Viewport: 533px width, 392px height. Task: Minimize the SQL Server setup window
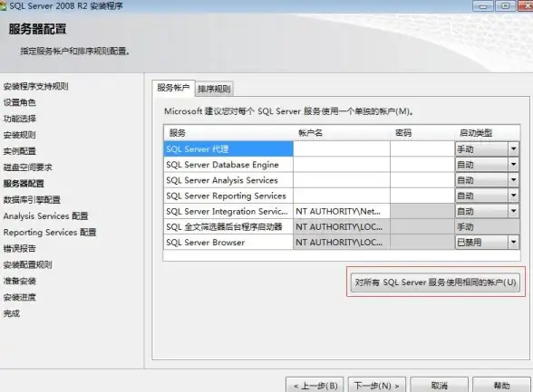(x=483, y=5)
